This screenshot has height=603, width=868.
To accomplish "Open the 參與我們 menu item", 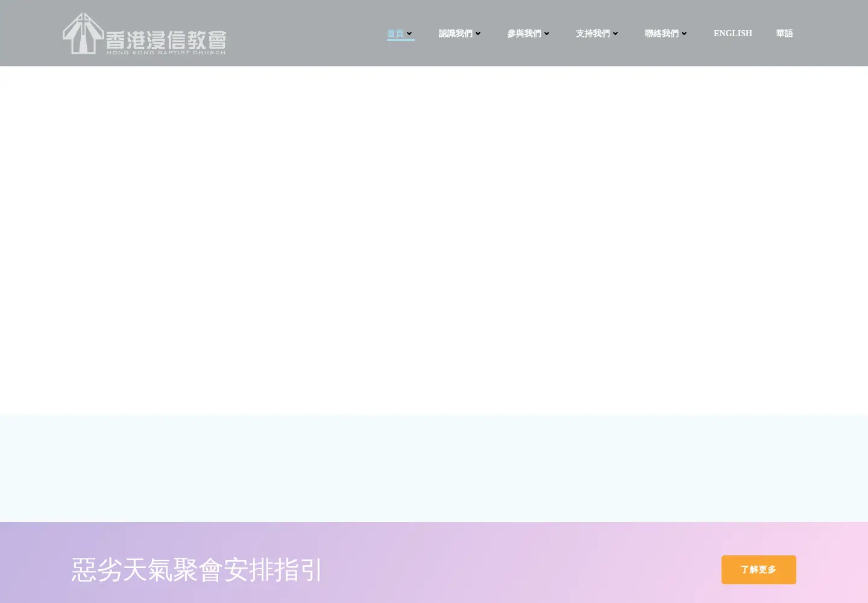I will [x=524, y=34].
